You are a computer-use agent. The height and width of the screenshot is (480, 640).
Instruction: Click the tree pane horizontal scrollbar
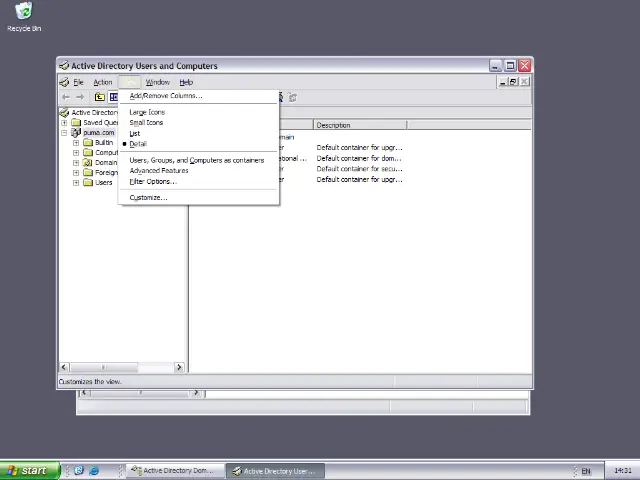coord(120,367)
